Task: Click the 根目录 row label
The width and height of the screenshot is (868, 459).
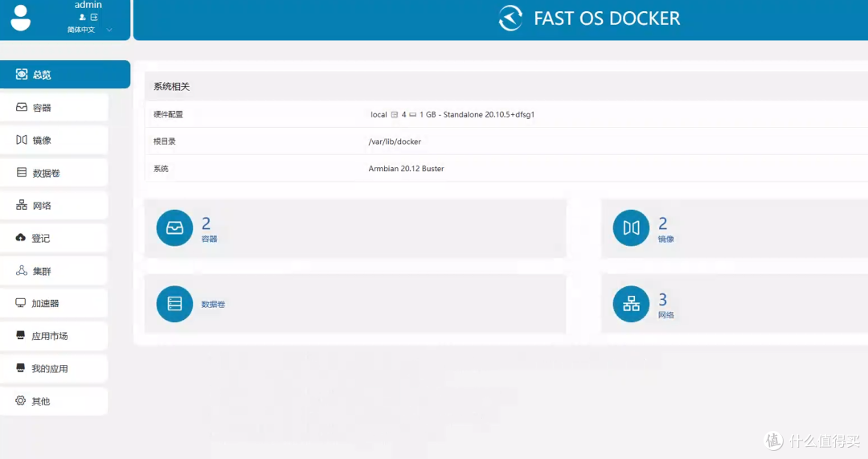Action: point(165,141)
